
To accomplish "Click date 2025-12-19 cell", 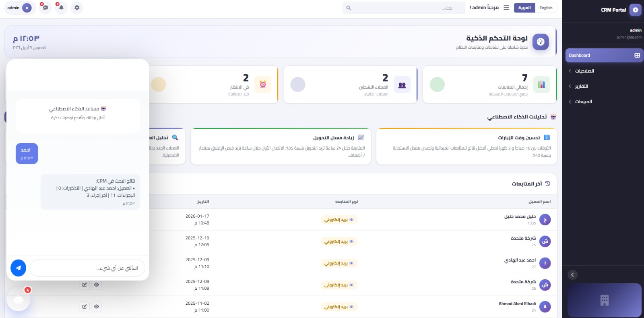I will click(x=197, y=241).
